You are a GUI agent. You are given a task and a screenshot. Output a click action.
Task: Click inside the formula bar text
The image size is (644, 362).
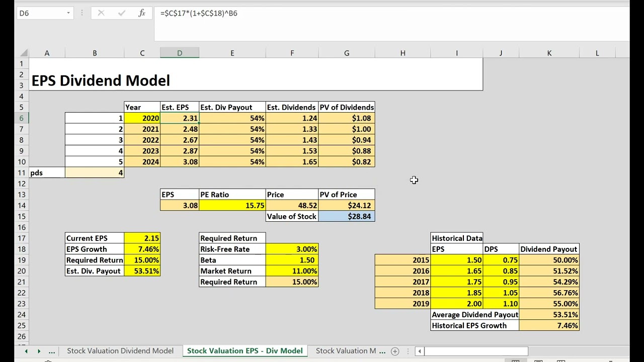tap(199, 13)
